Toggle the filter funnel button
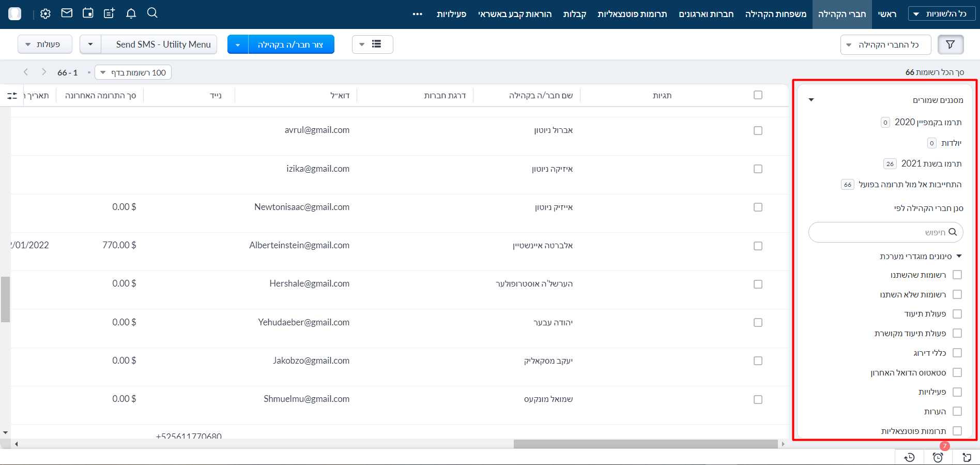Screen dimensions: 980x465 coord(950,44)
